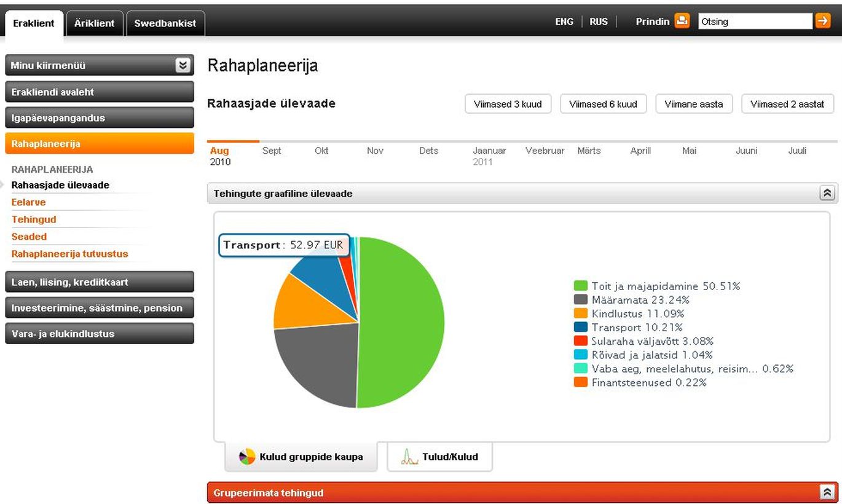Select Juuni on the month timeline
This screenshot has width=842, height=504.
tap(747, 151)
